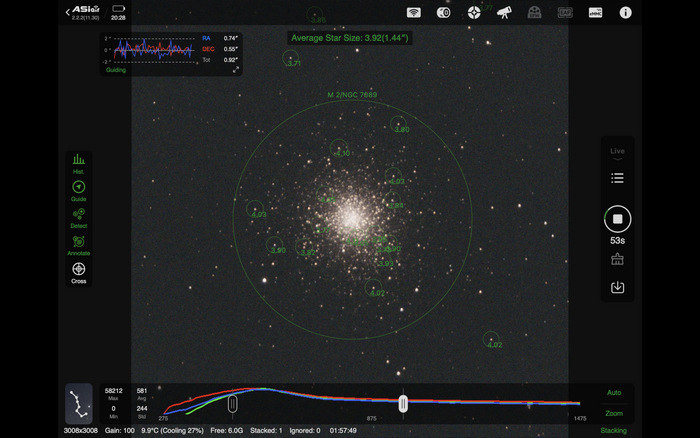Toggle the Cross crosshair overlay

(78, 271)
